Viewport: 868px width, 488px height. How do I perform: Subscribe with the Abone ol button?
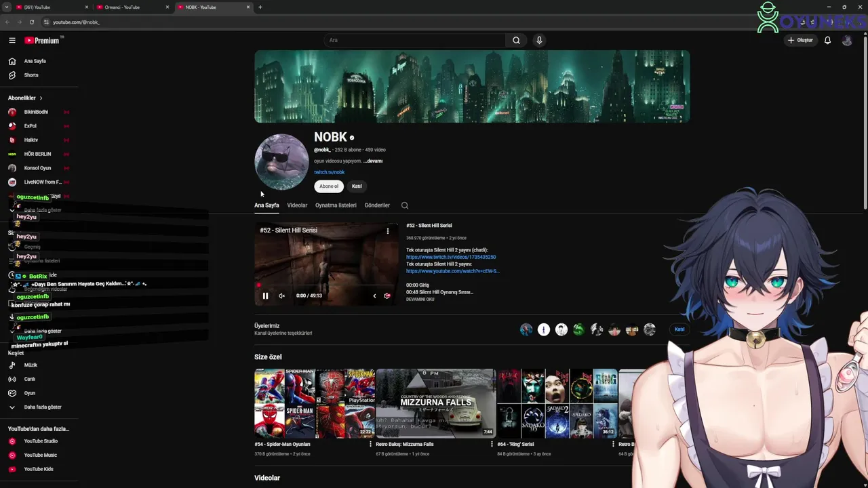click(x=329, y=186)
